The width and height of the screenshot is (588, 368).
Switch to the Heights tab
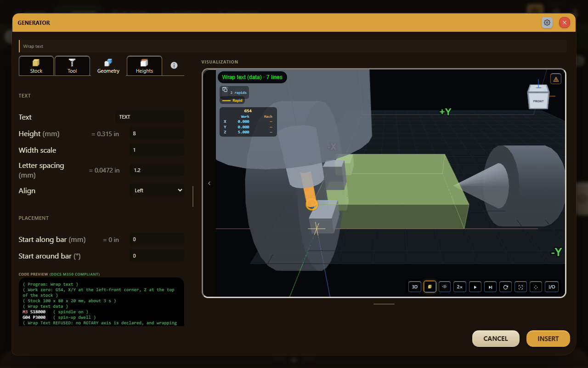[x=144, y=66]
